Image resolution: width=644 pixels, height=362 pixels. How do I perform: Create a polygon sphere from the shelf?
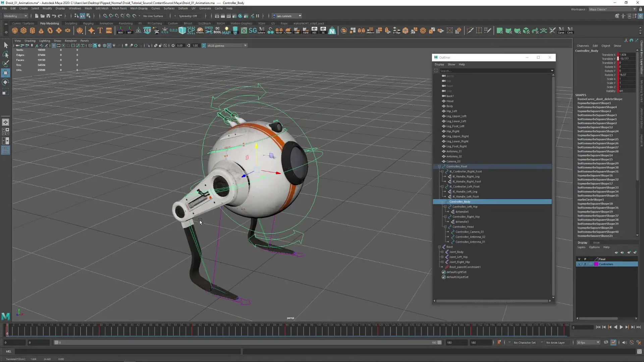tap(15, 31)
